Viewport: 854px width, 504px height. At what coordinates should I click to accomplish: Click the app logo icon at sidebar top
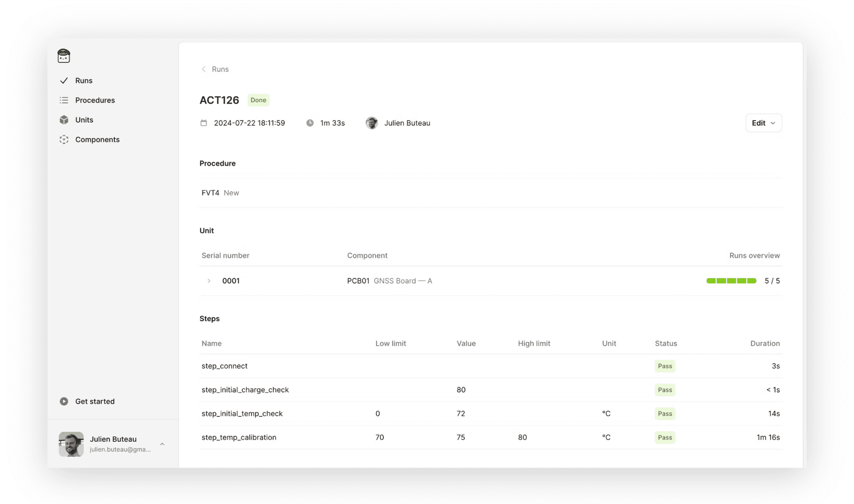click(x=64, y=56)
